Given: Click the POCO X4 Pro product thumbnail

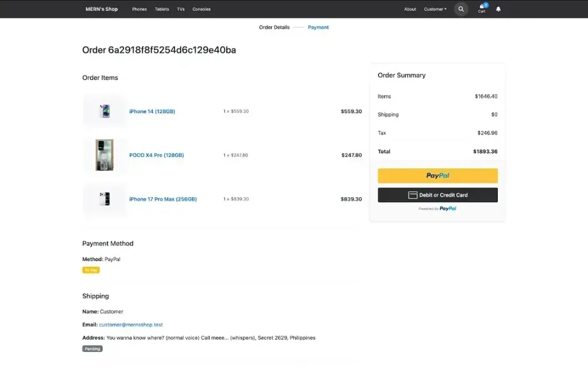Looking at the screenshot, I should coord(105,155).
